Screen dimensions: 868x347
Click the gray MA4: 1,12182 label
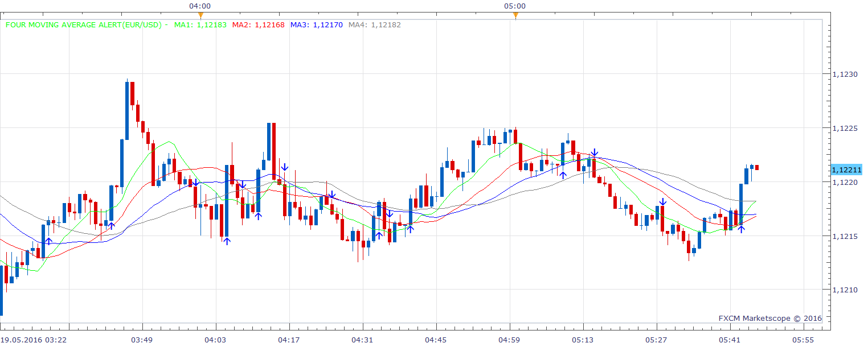[x=375, y=24]
